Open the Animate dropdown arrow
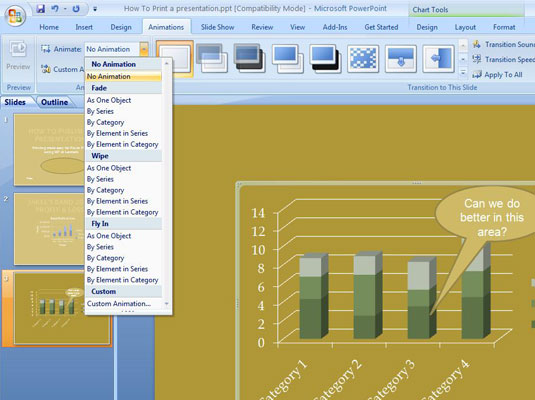 point(144,49)
